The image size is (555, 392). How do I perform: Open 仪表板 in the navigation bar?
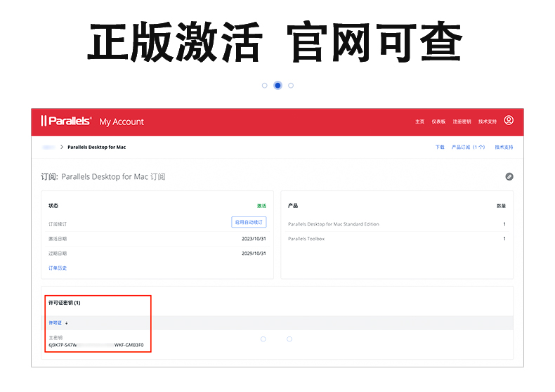438,122
